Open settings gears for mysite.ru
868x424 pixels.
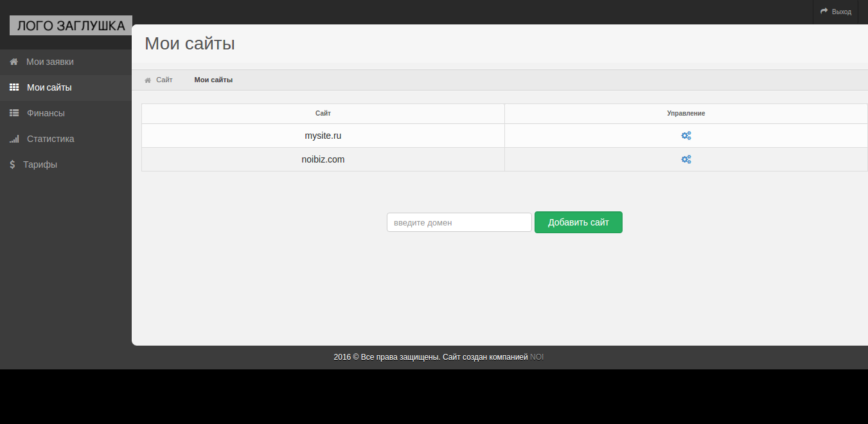click(x=686, y=136)
